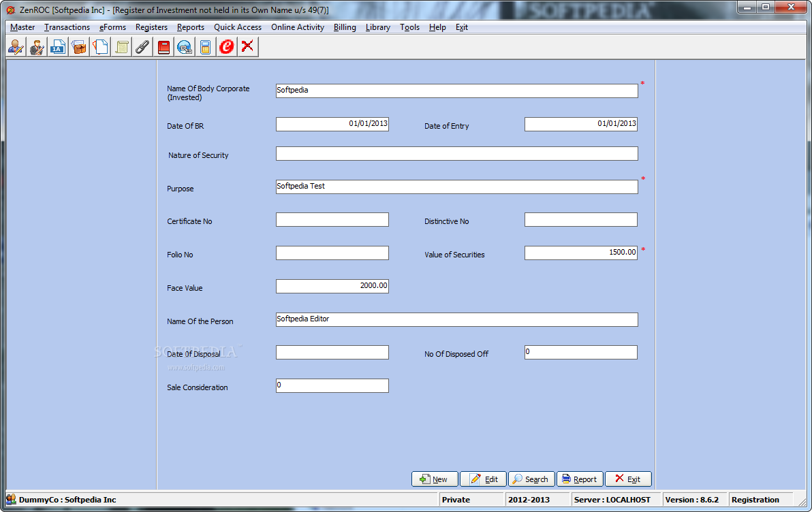Click the Purpose field
This screenshot has width=812, height=512.
(x=456, y=187)
